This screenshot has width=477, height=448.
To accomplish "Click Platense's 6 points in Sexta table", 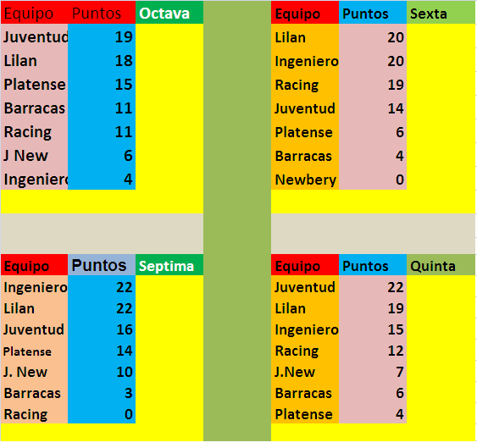I will (373, 132).
